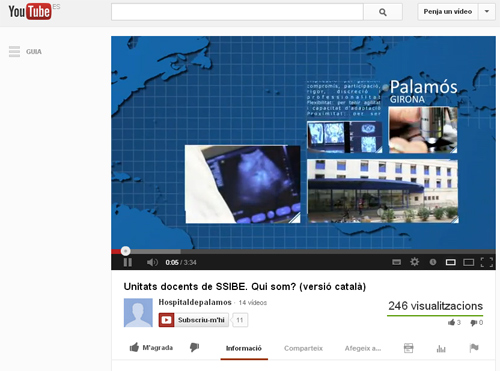500x371 pixels.
Task: Click the GUIA label
Action: click(x=34, y=52)
